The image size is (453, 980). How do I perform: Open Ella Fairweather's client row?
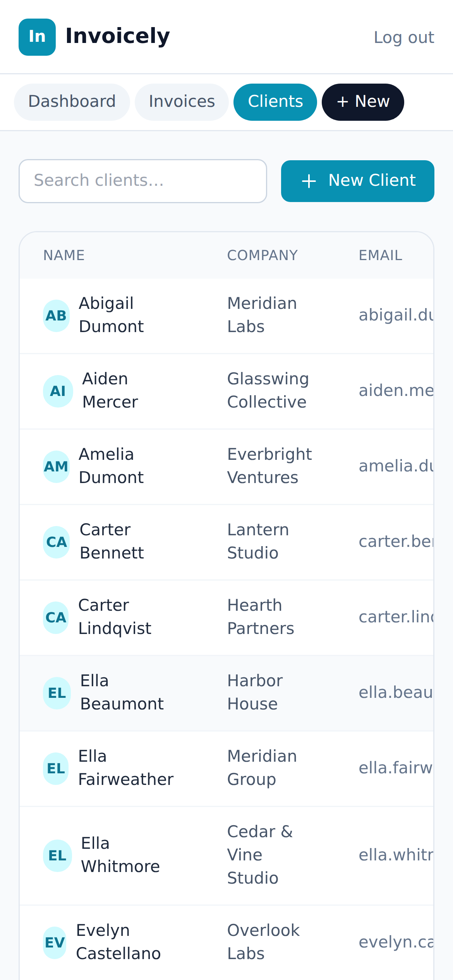[x=226, y=769]
